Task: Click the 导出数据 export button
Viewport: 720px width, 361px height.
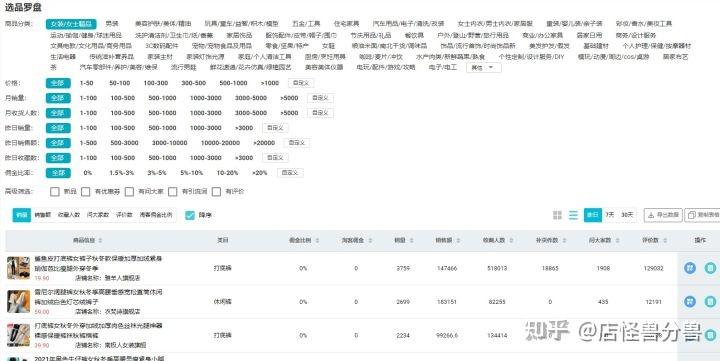Action: coord(663,215)
